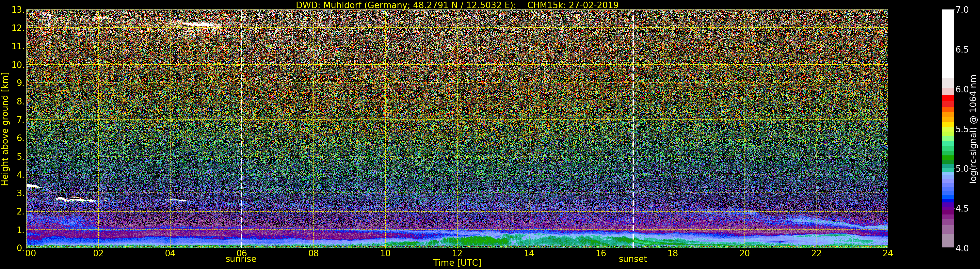Image resolution: width=980 pixels, height=269 pixels.
Task: Click the colorbar value '7.0'
Action: pyautogui.click(x=962, y=10)
